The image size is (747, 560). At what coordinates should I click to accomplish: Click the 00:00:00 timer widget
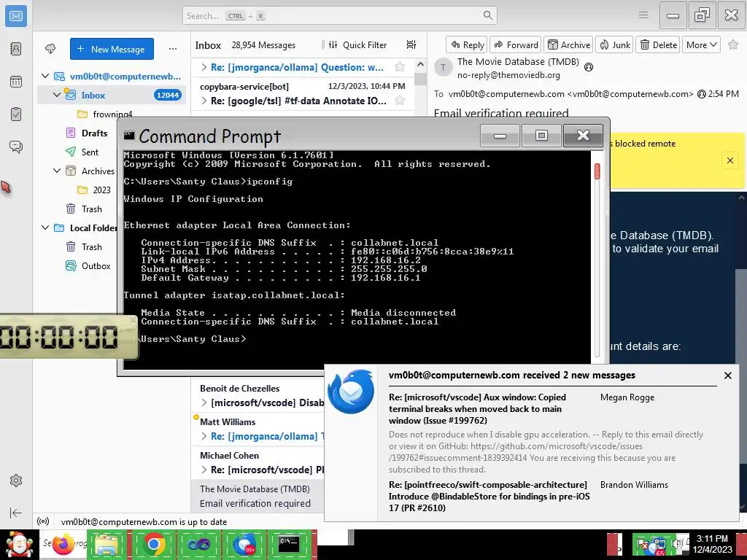pyautogui.click(x=68, y=336)
